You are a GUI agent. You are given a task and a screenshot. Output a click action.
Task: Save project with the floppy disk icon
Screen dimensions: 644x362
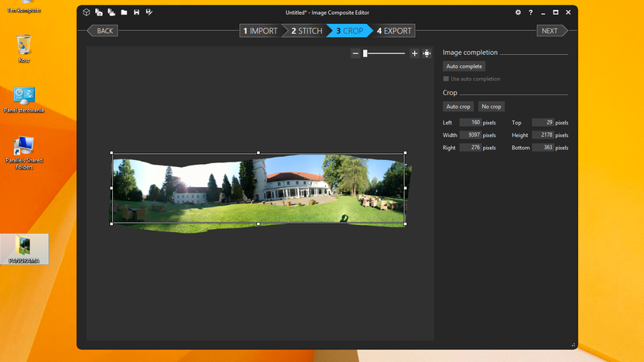click(136, 12)
